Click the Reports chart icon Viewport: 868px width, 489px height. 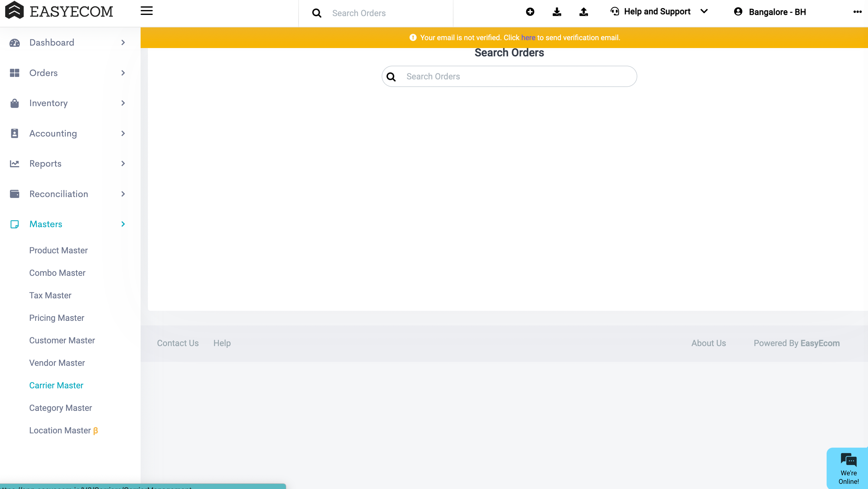pyautogui.click(x=15, y=164)
